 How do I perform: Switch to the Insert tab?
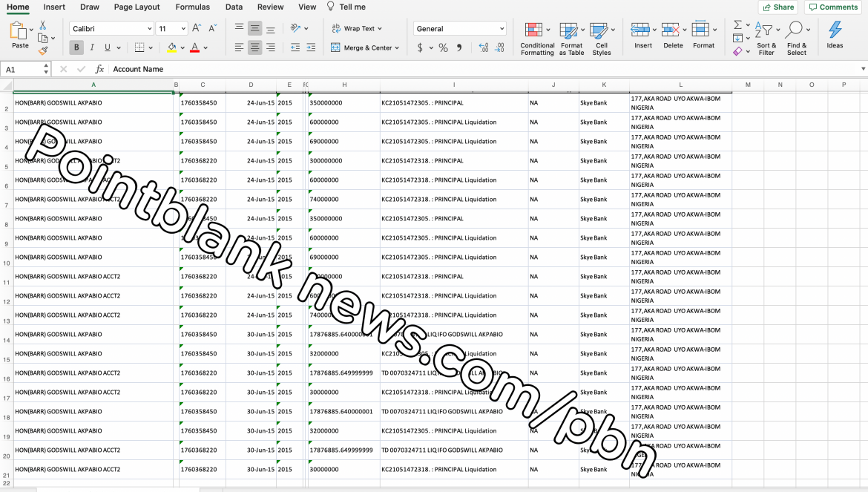pos(54,7)
